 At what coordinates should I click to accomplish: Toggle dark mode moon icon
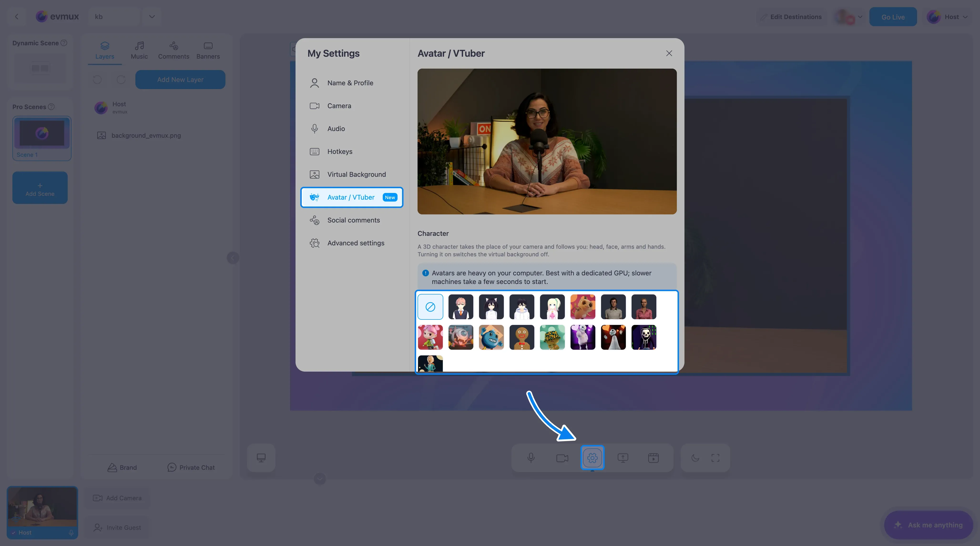(695, 458)
